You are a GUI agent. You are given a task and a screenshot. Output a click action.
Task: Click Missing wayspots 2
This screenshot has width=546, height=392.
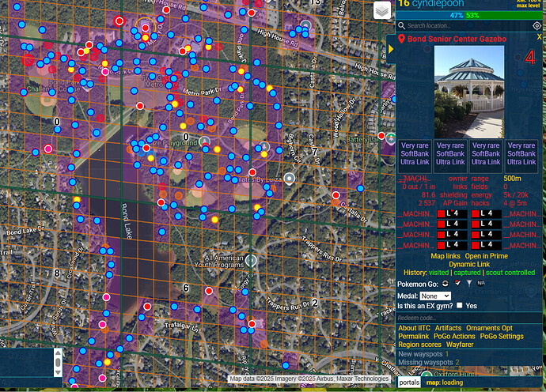tap(429, 363)
